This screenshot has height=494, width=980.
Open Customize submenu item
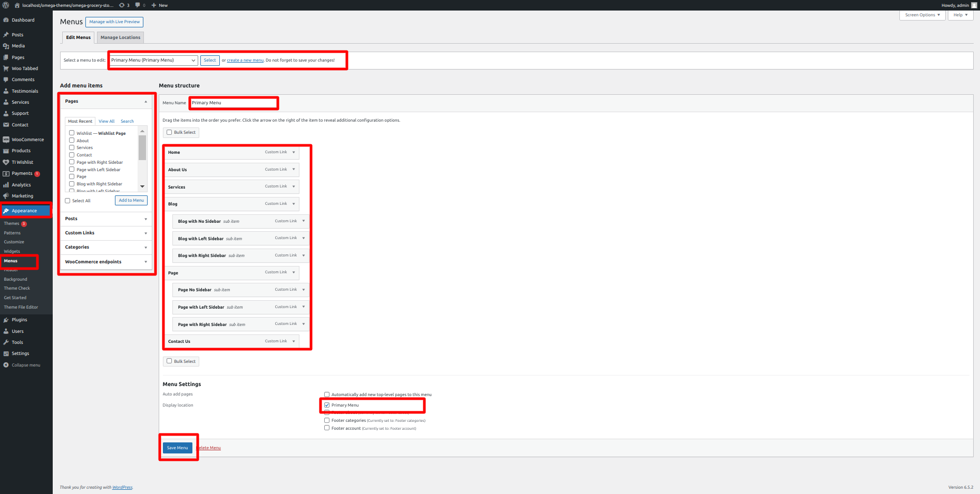[14, 242]
